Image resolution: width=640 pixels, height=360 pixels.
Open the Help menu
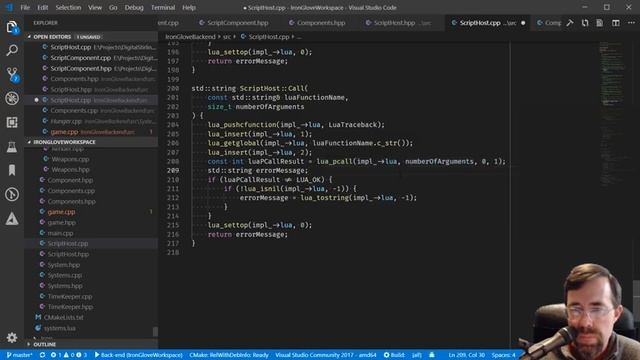coord(189,7)
